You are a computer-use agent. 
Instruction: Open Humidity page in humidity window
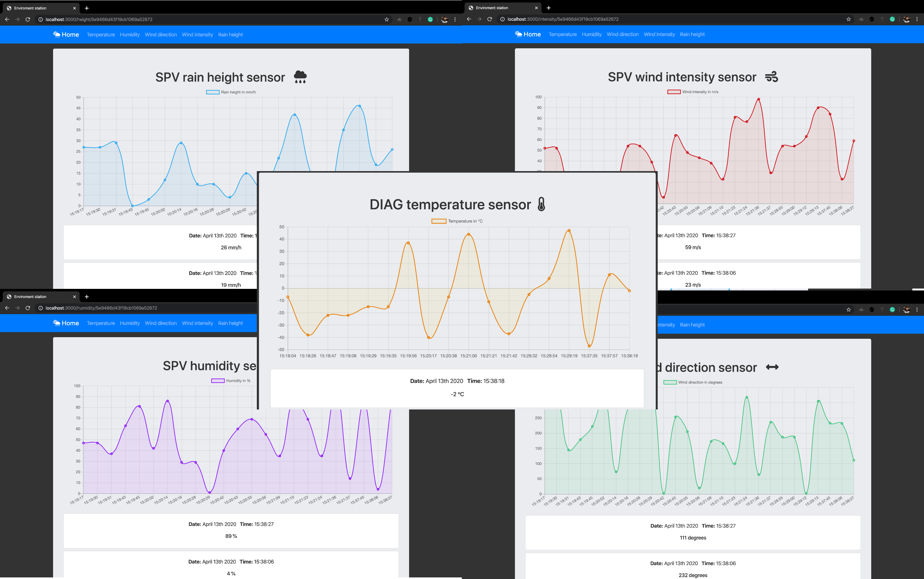(x=130, y=323)
